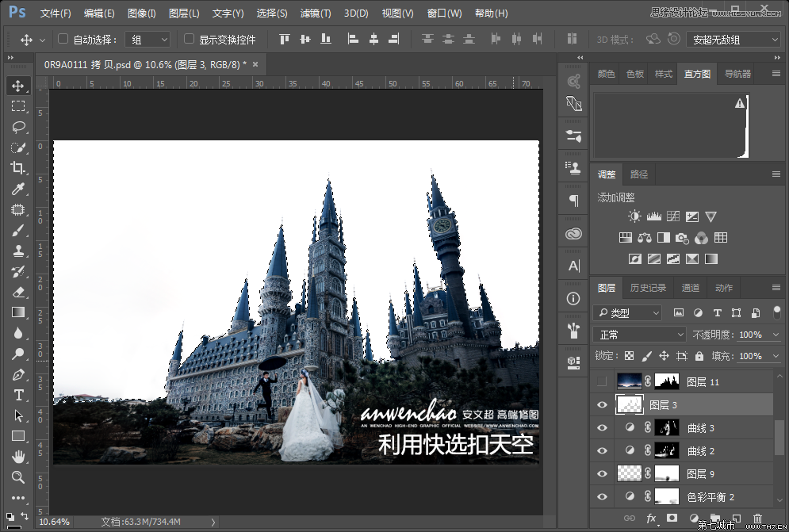
Task: Select the Gradient tool
Action: click(18, 312)
